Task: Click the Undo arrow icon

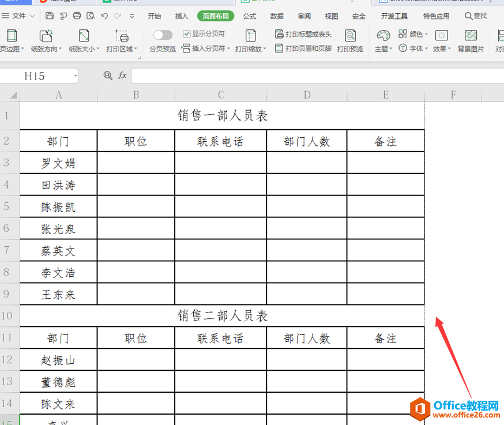Action: (104, 16)
